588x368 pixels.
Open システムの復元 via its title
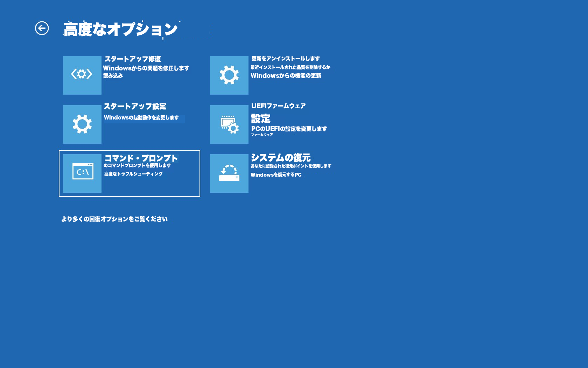pos(280,158)
